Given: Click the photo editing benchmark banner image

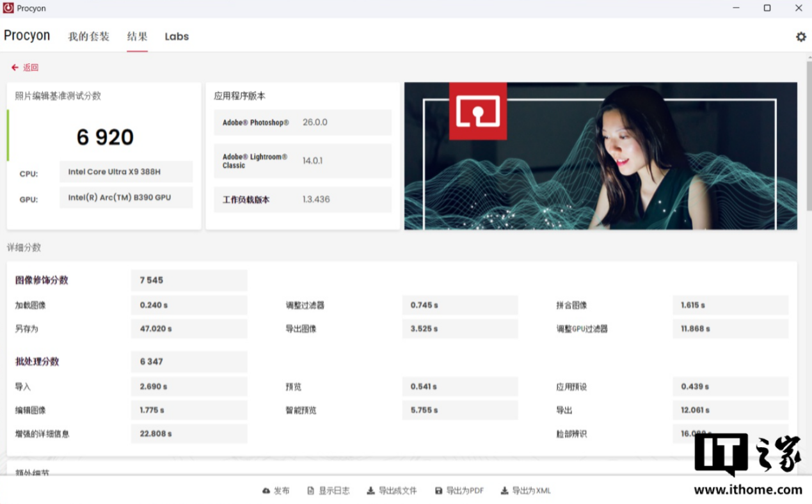Looking at the screenshot, I should (x=600, y=155).
